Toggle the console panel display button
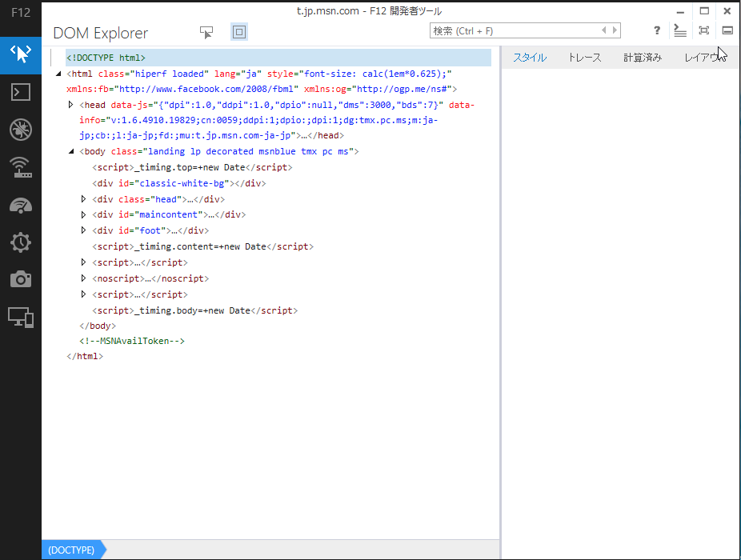Screen dimensions: 741x560 (x=680, y=31)
